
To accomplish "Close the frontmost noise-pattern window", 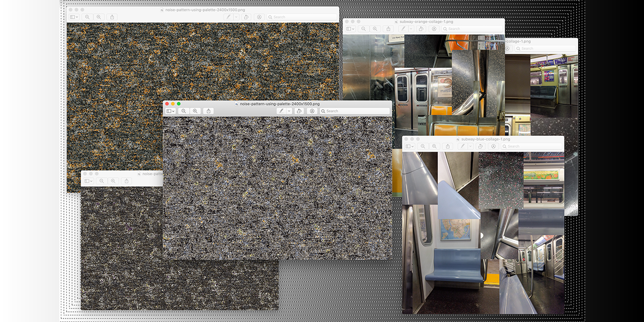I will pyautogui.click(x=167, y=104).
